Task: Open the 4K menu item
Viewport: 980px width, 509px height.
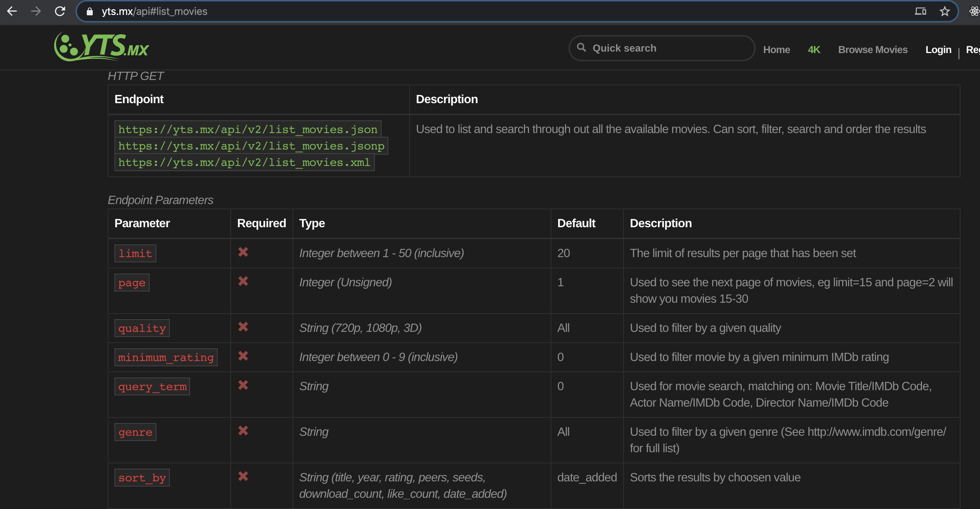Action: (814, 50)
